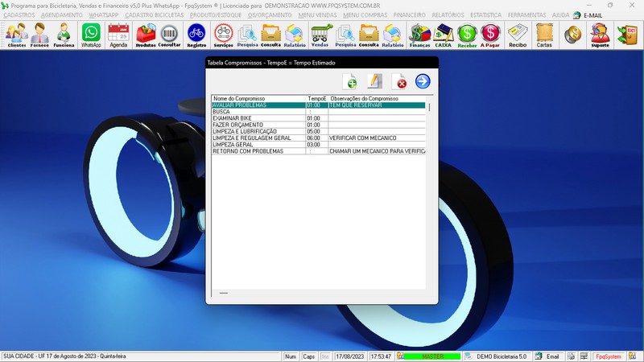Click the edit compromisso pencil icon

point(374,81)
